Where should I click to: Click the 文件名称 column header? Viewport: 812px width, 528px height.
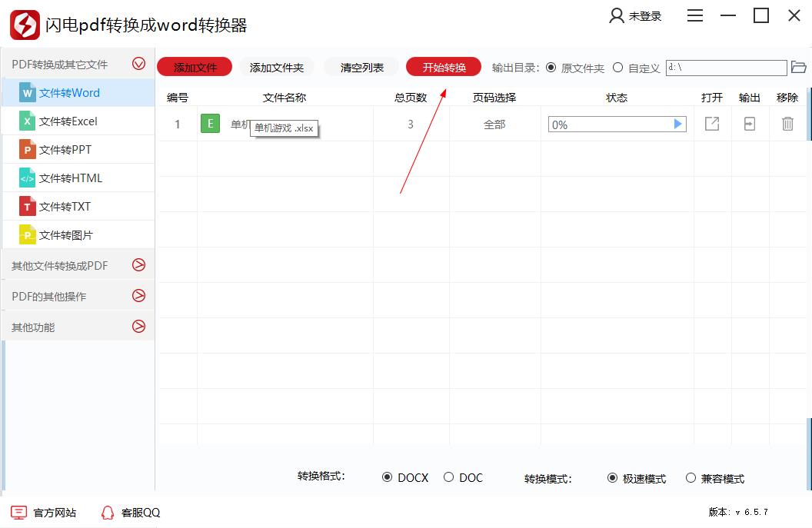[x=285, y=98]
